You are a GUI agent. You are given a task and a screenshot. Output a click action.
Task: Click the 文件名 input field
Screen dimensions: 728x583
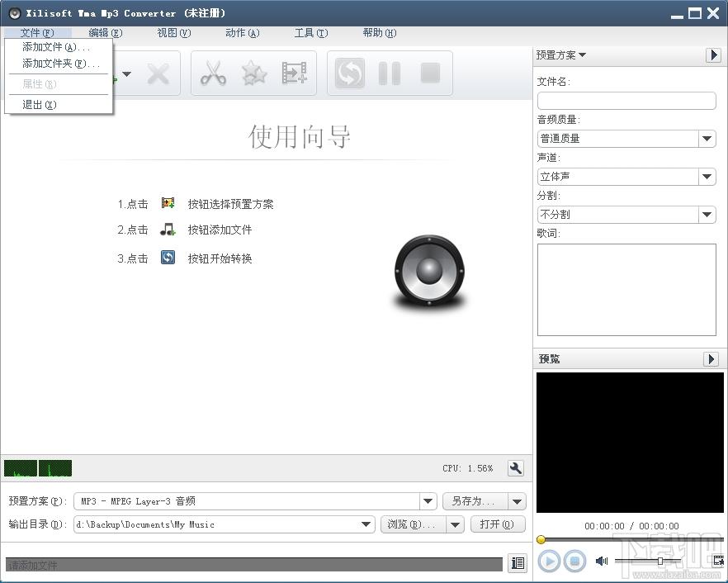(626, 101)
